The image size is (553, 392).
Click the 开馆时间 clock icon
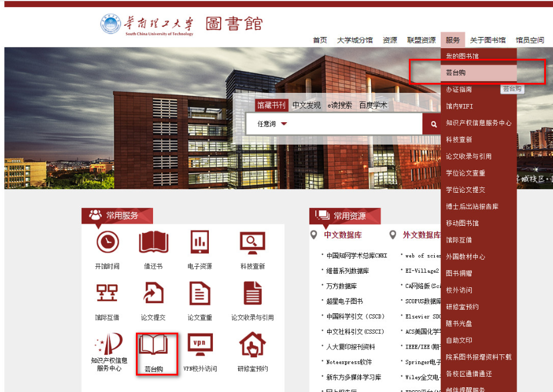[x=108, y=242]
